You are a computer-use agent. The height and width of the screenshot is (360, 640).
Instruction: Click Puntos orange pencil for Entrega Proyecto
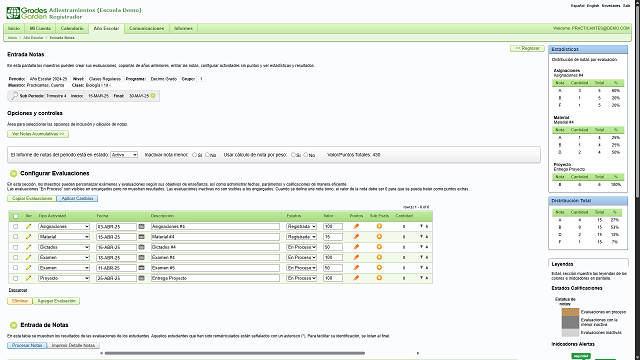point(356,278)
